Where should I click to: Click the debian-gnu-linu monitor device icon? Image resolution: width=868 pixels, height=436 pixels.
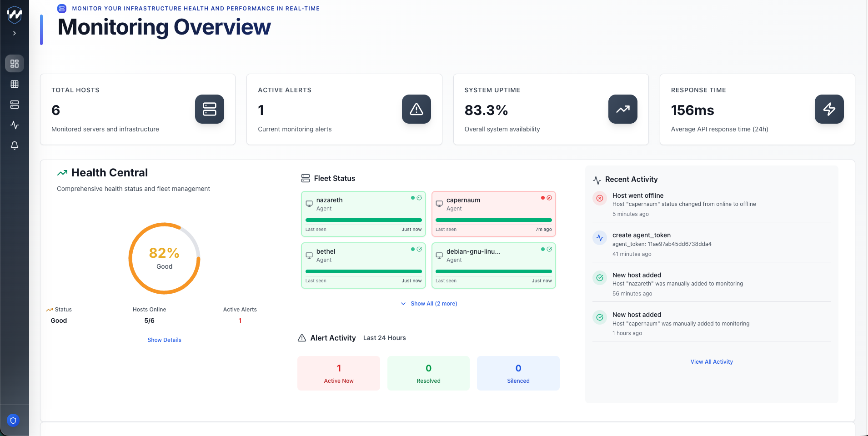coord(439,255)
